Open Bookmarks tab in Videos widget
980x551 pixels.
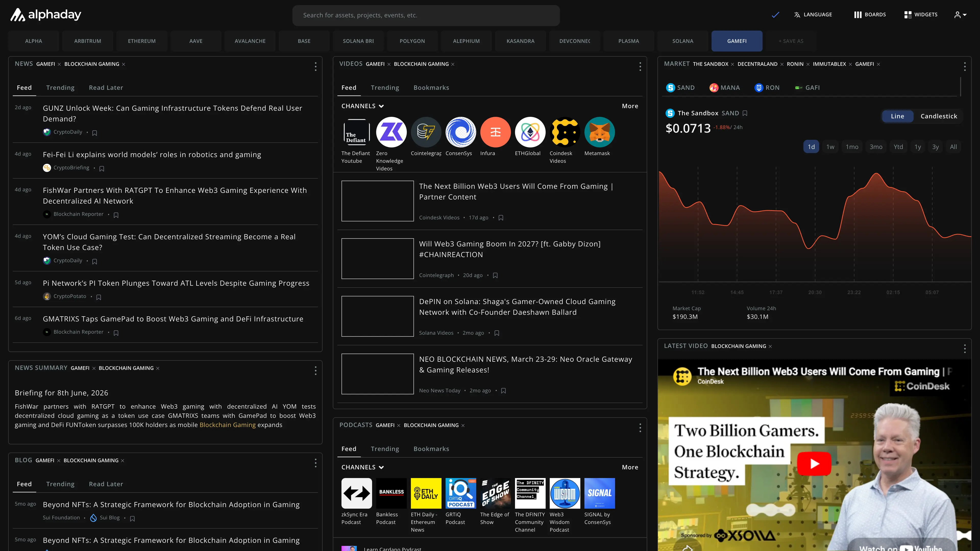pyautogui.click(x=431, y=87)
